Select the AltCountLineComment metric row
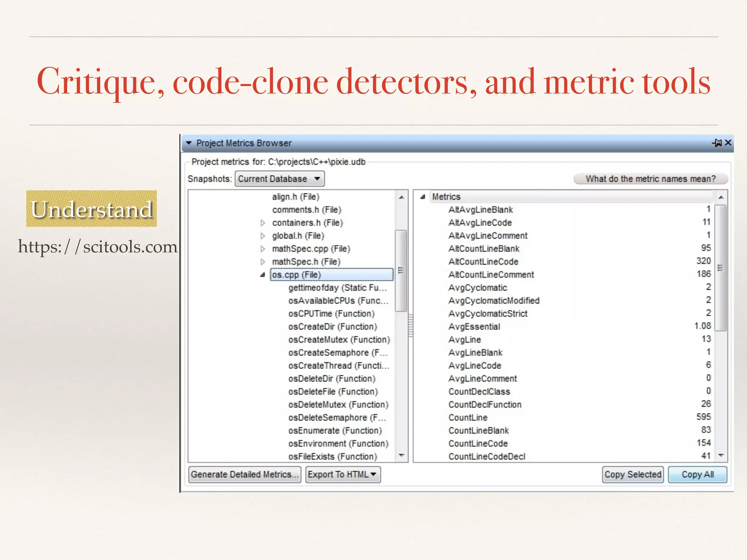The image size is (747, 560). [x=580, y=275]
